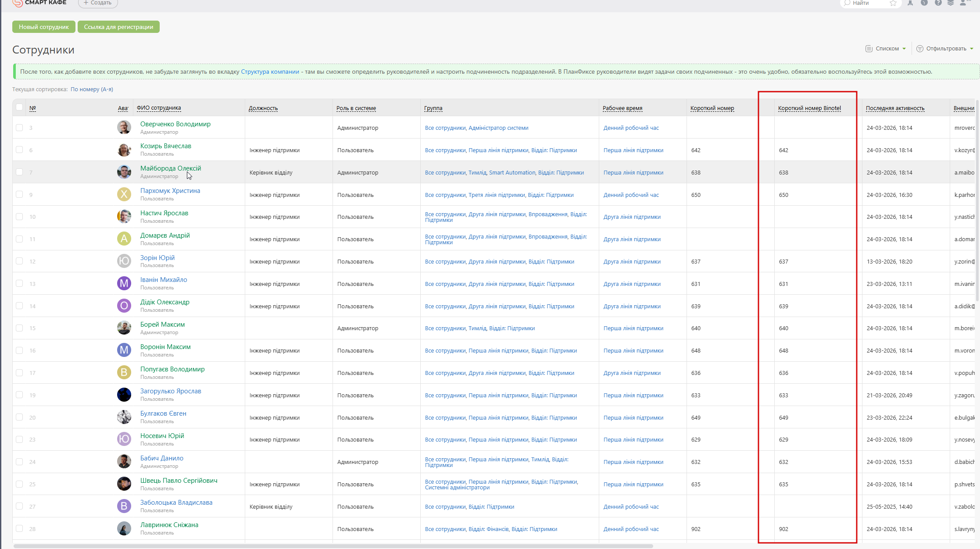Viewport: 980px width, 549px height.
Task: Open the Создать create menu
Action: tap(98, 3)
